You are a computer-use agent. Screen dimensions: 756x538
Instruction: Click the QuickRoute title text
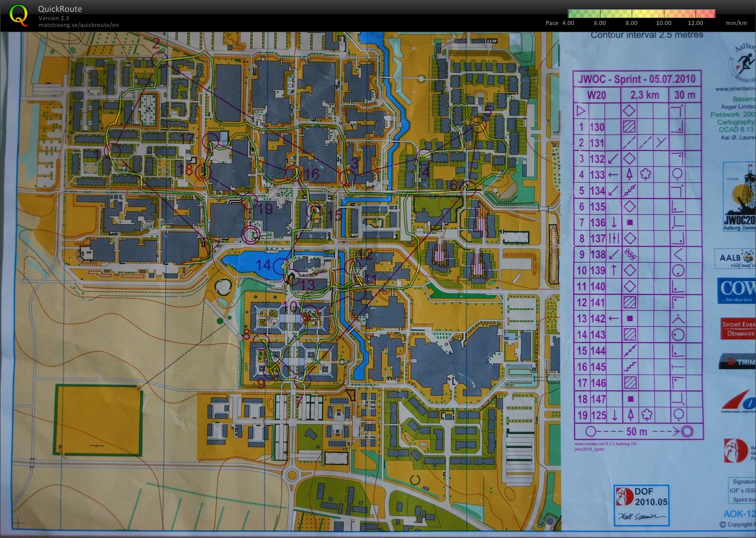tap(60, 9)
